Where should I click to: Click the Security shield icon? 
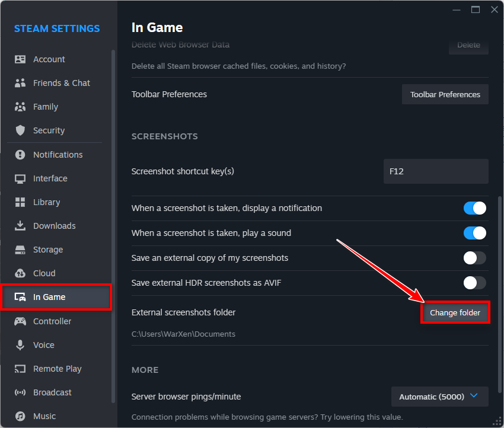[x=20, y=130]
